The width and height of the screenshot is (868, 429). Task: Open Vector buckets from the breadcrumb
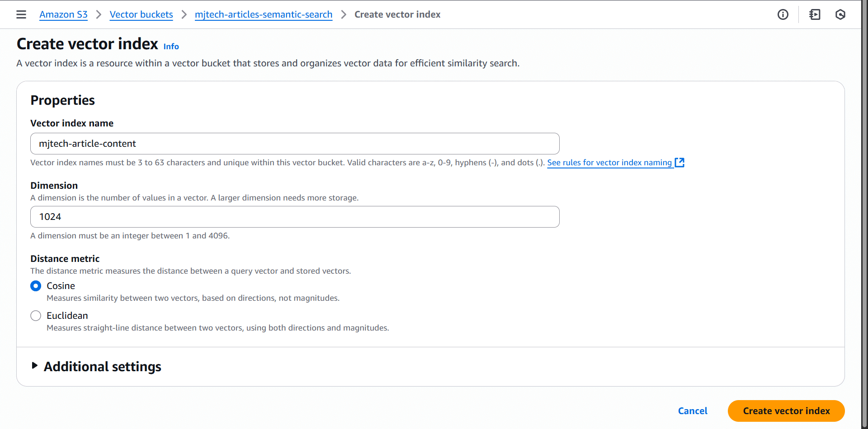point(141,14)
